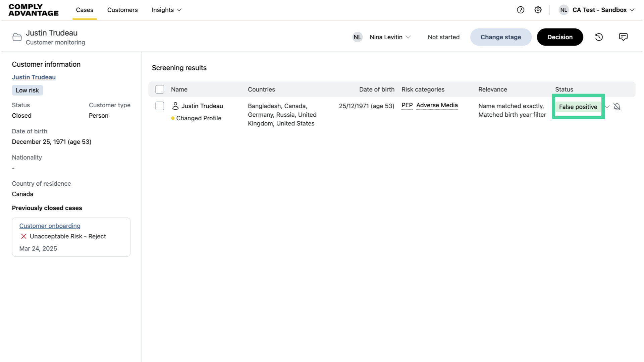Image resolution: width=644 pixels, height=362 pixels.
Task: Open Nina Levitin assignee dropdown
Action: pyautogui.click(x=390, y=37)
